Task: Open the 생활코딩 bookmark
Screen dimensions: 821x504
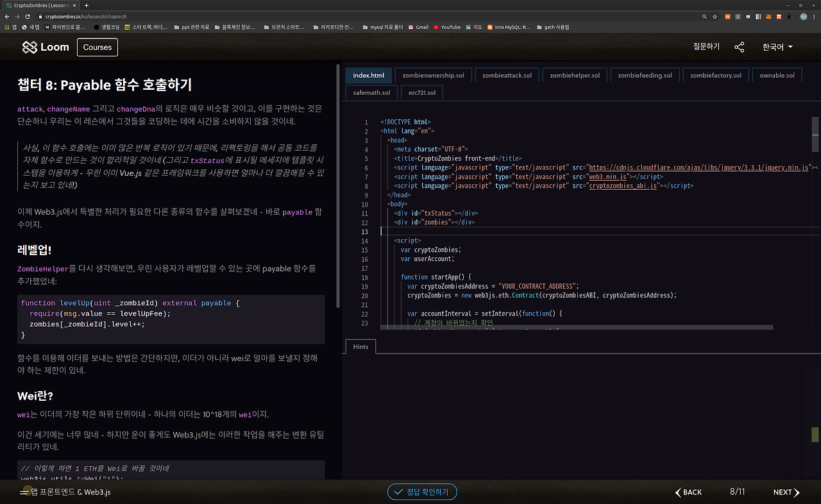Action: click(x=106, y=27)
